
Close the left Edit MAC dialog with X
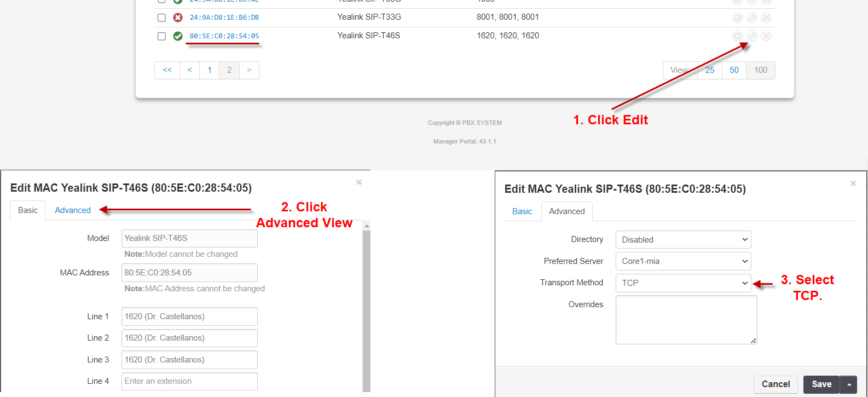359,182
